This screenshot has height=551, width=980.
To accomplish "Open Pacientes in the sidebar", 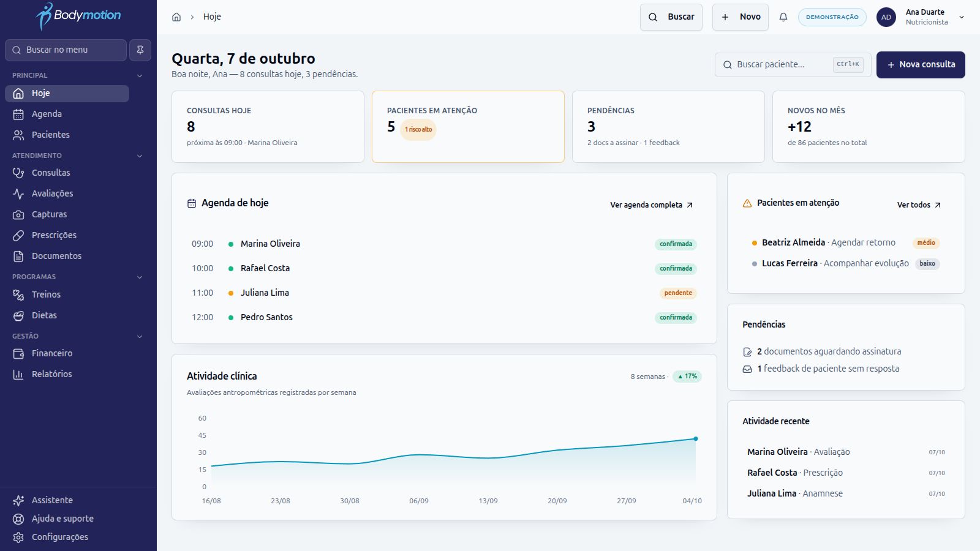I will 67,135.
